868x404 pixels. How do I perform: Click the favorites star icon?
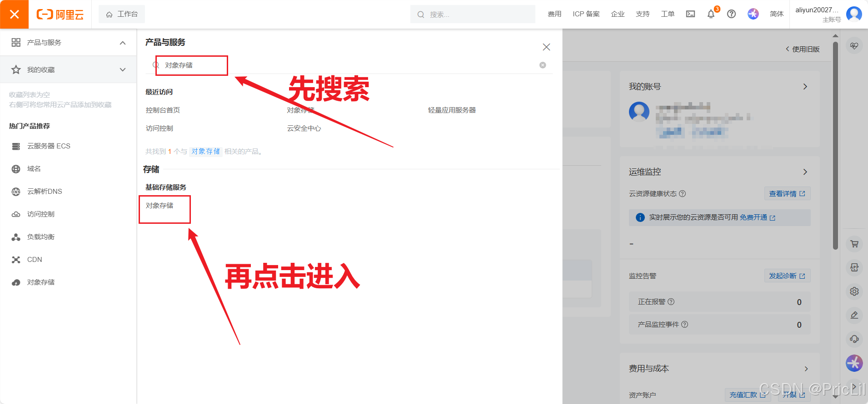(16, 69)
